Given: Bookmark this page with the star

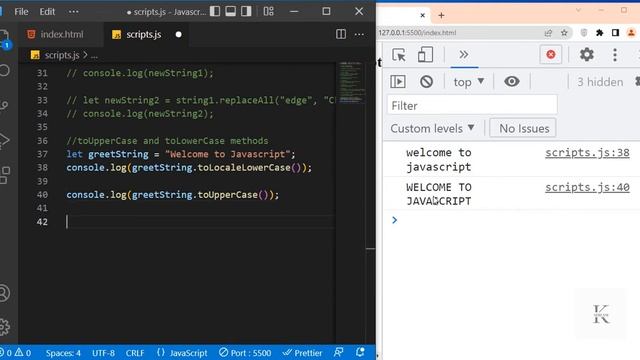Looking at the screenshot, I should pyautogui.click(x=564, y=33).
